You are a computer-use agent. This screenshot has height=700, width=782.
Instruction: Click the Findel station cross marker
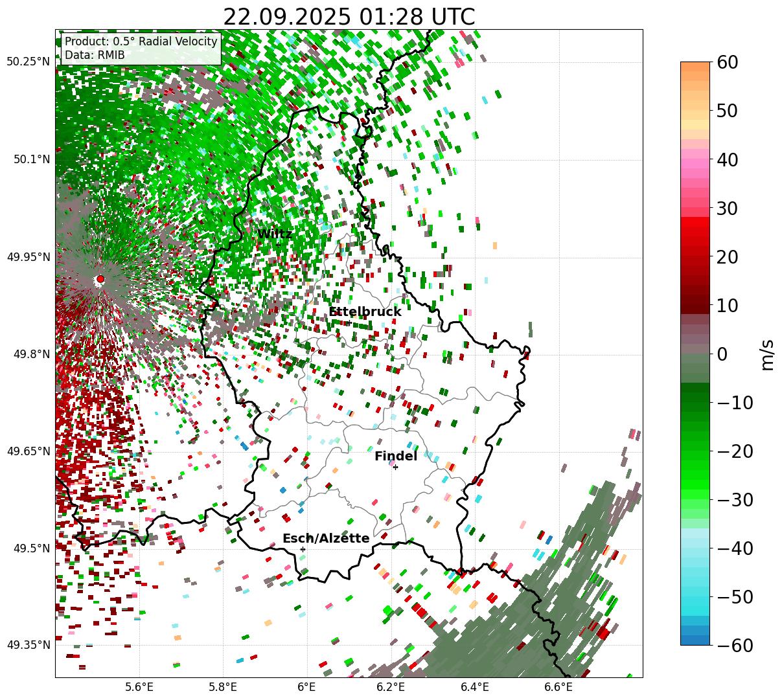click(395, 467)
